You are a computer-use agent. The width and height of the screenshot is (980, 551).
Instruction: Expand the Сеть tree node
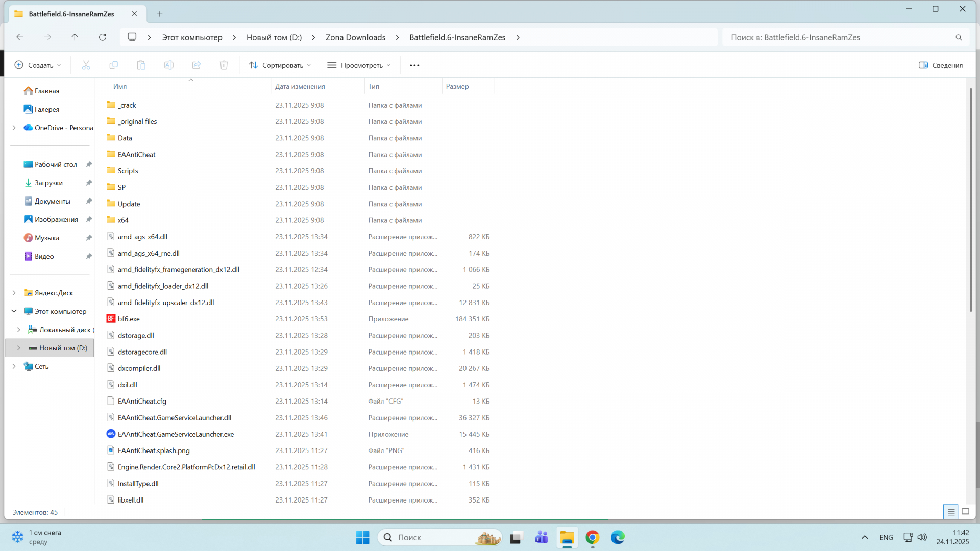pyautogui.click(x=14, y=366)
